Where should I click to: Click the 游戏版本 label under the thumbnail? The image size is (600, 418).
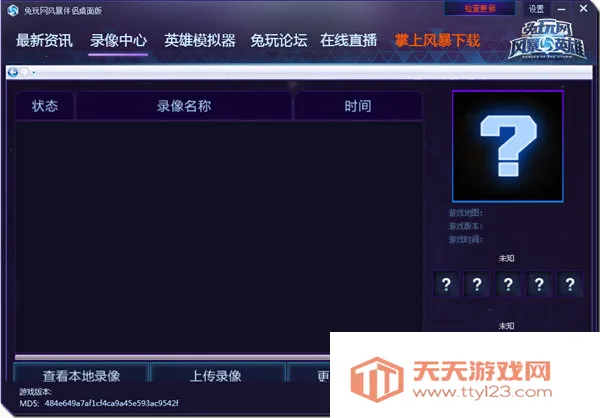click(465, 226)
